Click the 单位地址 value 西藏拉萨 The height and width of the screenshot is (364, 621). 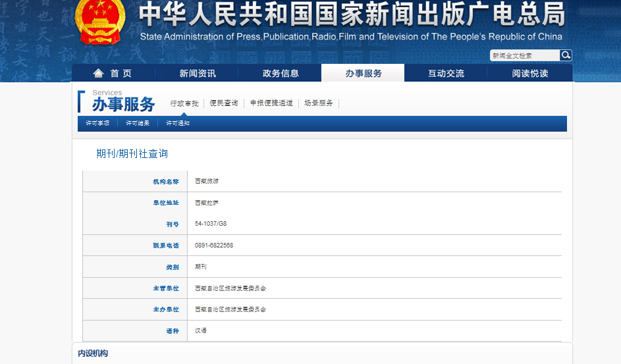click(x=207, y=203)
